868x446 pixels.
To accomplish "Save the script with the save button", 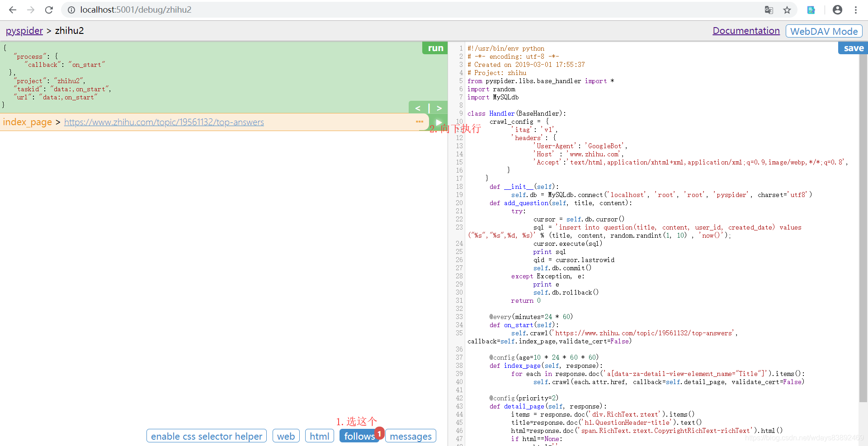I will (854, 48).
